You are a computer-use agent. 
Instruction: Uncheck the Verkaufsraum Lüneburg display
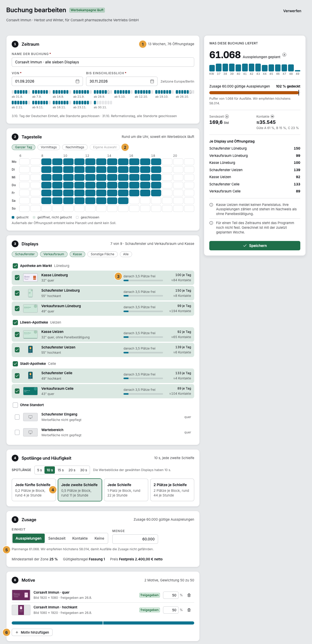tap(17, 308)
